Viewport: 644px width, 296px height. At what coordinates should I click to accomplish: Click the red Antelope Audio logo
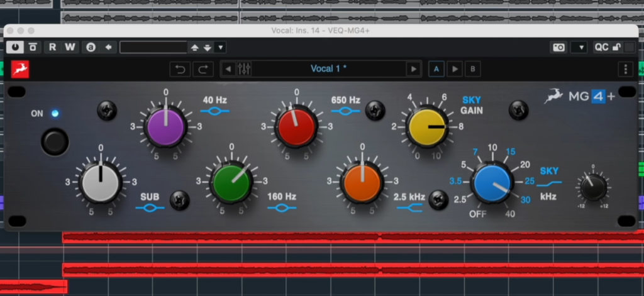pyautogui.click(x=20, y=69)
